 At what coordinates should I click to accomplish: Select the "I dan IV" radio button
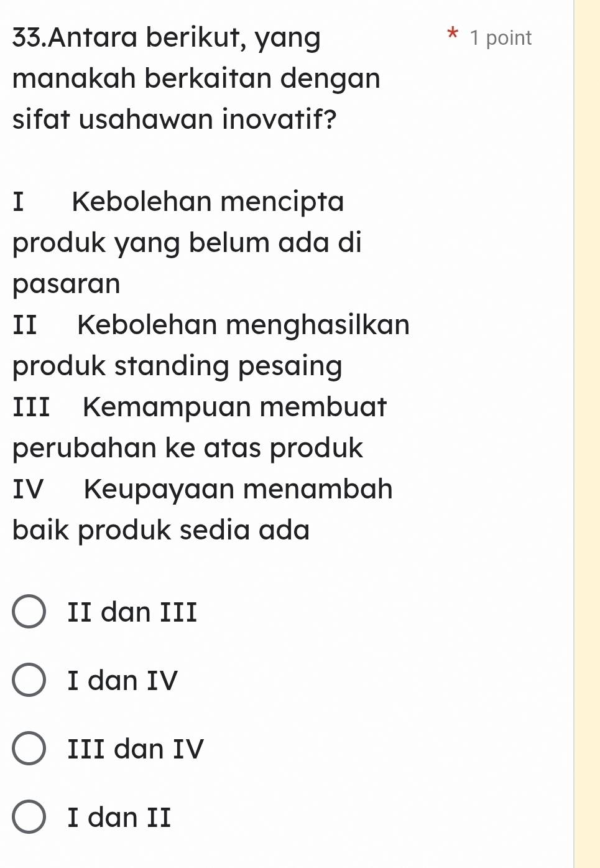pyautogui.click(x=29, y=680)
